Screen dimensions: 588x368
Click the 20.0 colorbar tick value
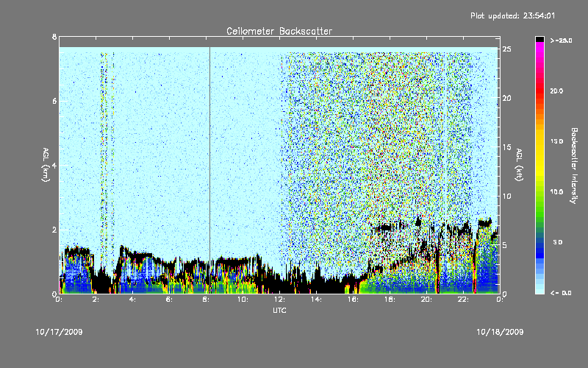pyautogui.click(x=556, y=91)
